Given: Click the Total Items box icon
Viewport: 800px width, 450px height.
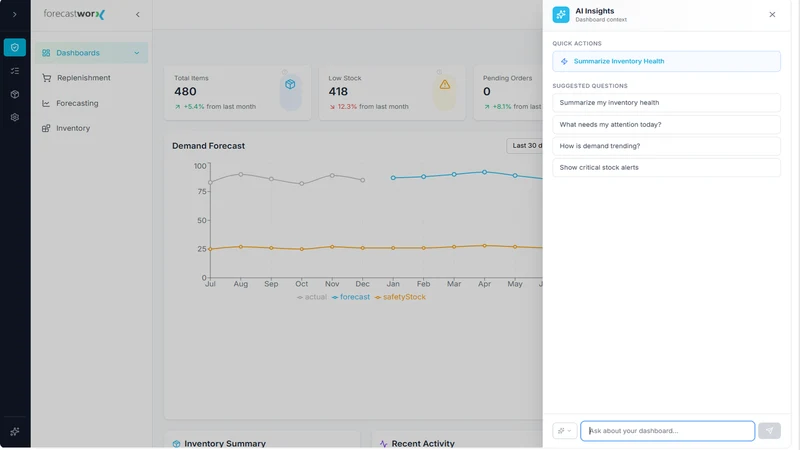Looking at the screenshot, I should [290, 84].
